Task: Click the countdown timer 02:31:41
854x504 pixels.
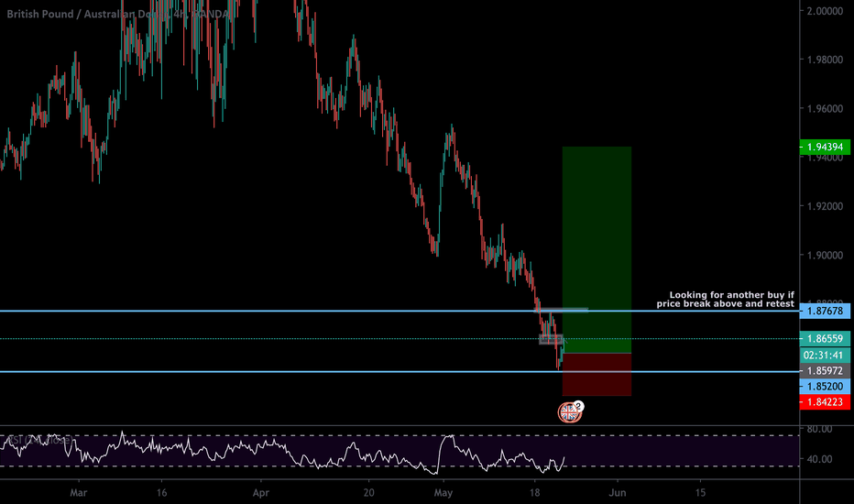Action: coord(825,356)
